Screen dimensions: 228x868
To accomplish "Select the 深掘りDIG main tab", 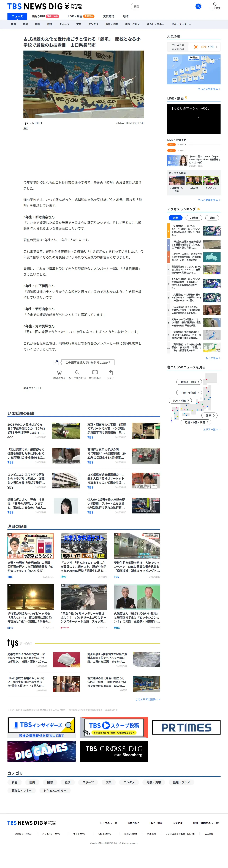I will point(45,16).
